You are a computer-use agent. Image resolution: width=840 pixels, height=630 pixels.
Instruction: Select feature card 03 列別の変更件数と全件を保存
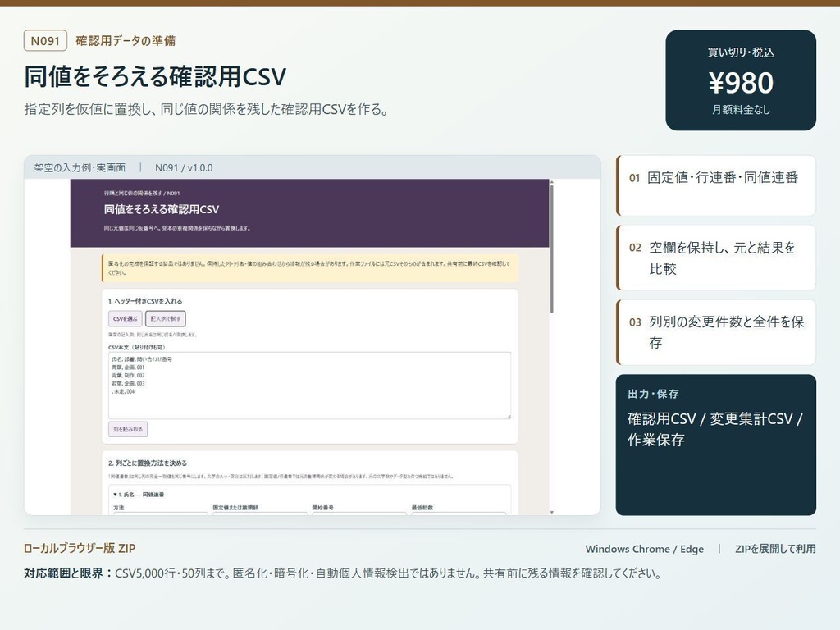point(716,332)
